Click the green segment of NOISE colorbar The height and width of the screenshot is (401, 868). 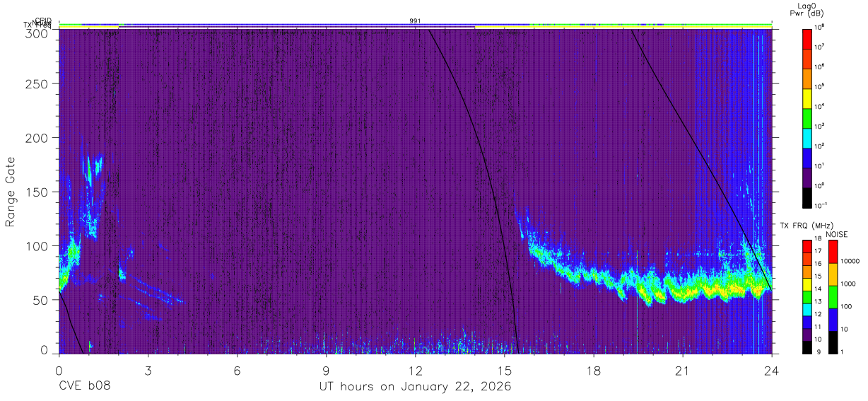[832, 296]
